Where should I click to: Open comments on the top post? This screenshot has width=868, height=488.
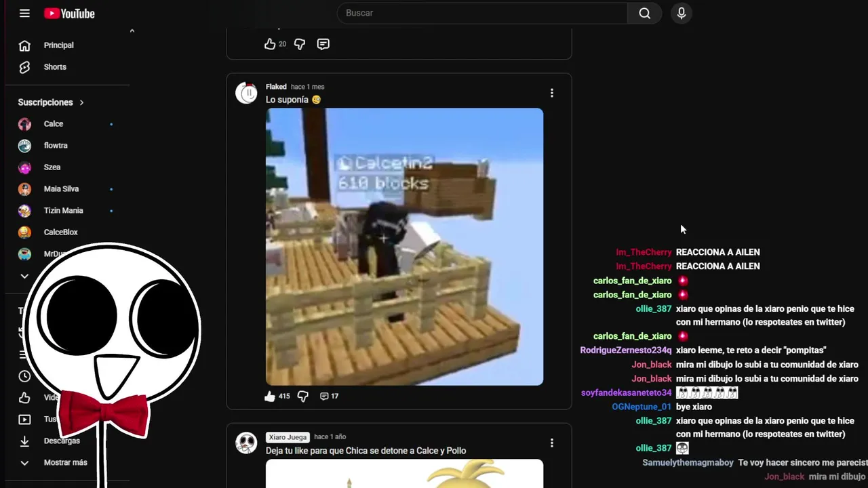(x=323, y=44)
